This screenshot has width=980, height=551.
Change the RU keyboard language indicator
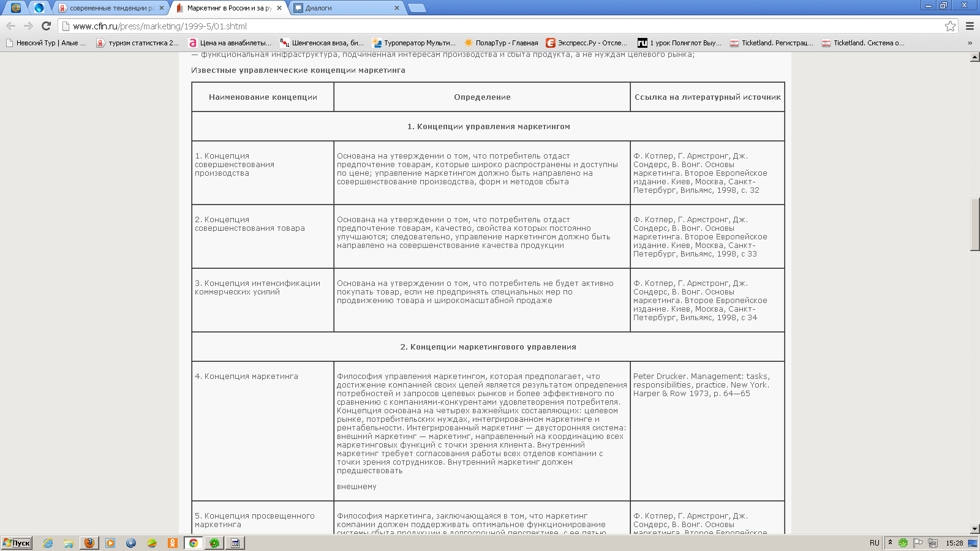(x=874, y=543)
